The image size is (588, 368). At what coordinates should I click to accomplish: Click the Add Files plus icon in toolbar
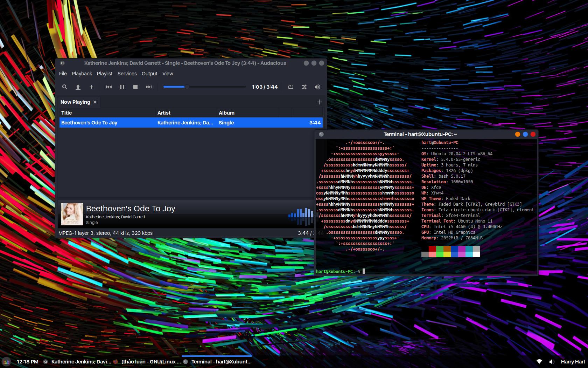pos(91,87)
